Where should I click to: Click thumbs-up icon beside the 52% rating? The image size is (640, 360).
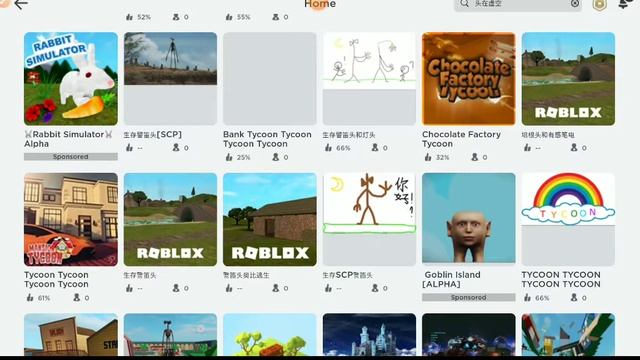[x=129, y=17]
